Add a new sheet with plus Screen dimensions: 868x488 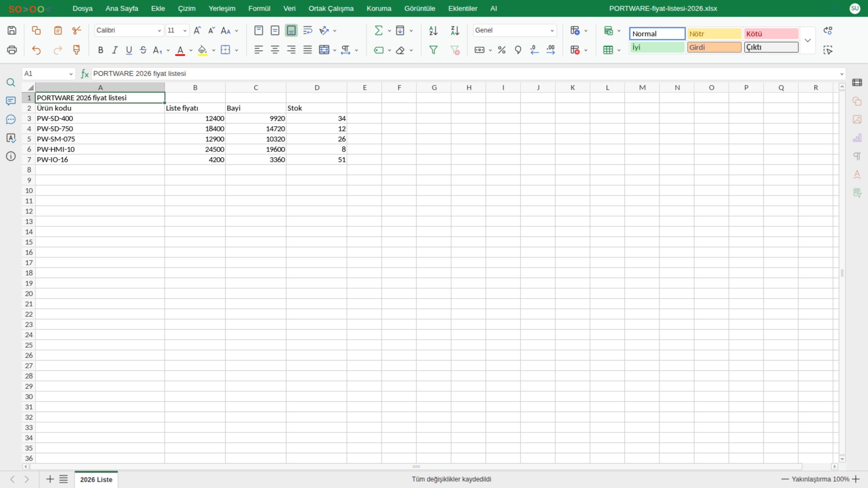click(x=50, y=479)
